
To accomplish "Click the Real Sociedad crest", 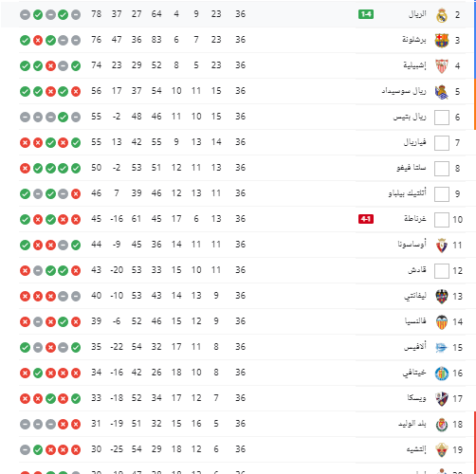I will click(x=442, y=92).
